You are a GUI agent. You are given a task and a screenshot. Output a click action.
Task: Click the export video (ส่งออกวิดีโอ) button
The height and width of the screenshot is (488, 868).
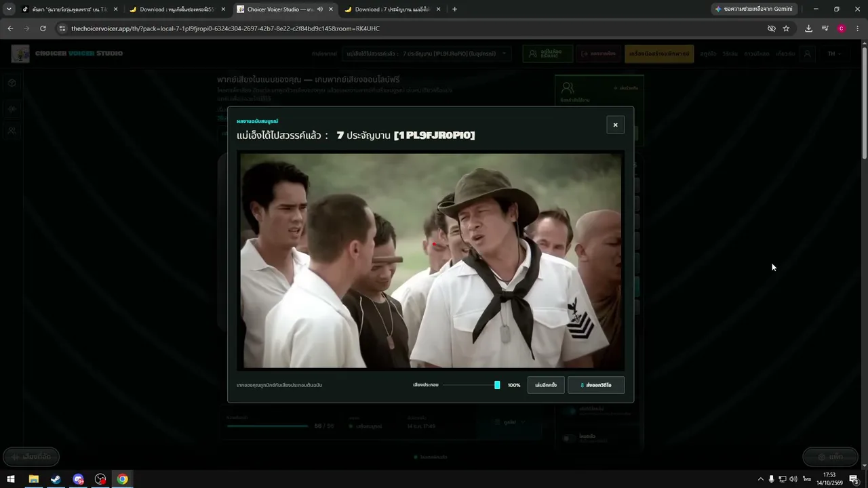coord(596,385)
